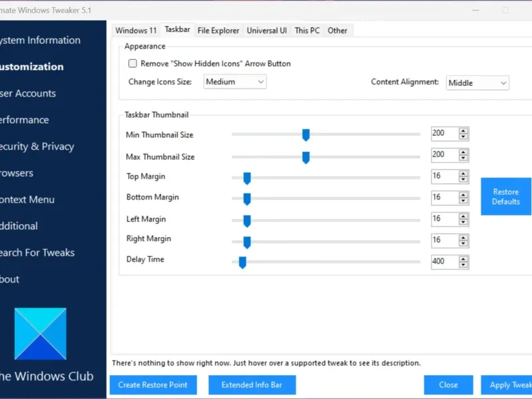532x399 pixels.
Task: Toggle the Extended Info Bar button
Action: 252,385
